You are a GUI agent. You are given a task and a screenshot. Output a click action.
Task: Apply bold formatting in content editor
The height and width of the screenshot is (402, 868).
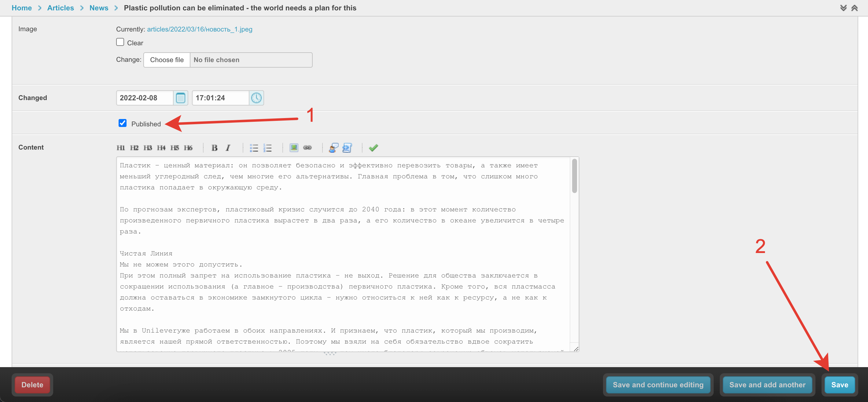[x=214, y=148]
